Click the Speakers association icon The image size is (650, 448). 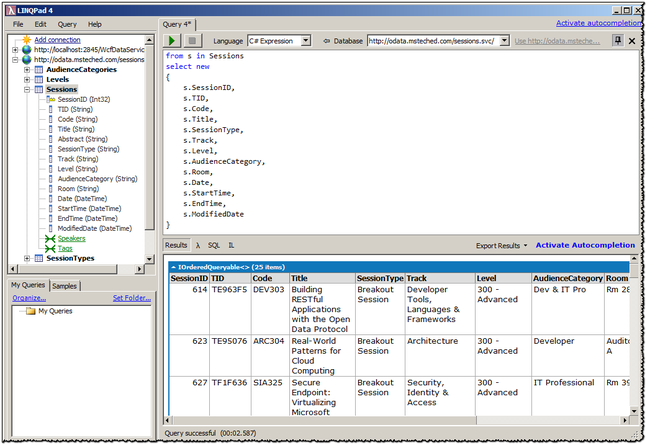(50, 239)
